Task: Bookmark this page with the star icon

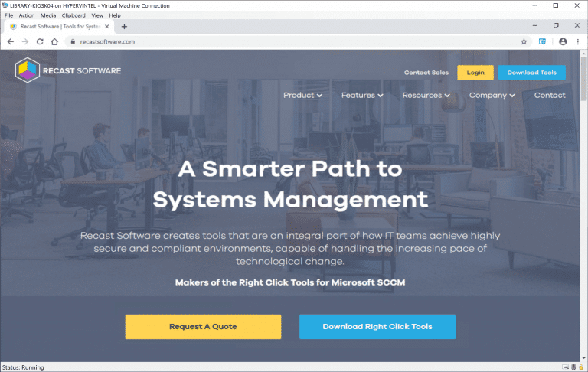Action: pyautogui.click(x=524, y=41)
